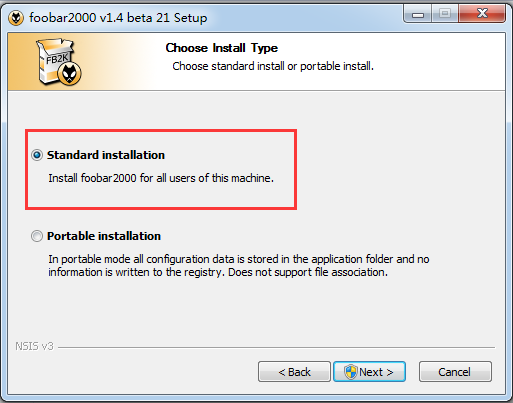Click the bold "Standard installation" label
This screenshot has height=403, width=513.
tap(106, 155)
